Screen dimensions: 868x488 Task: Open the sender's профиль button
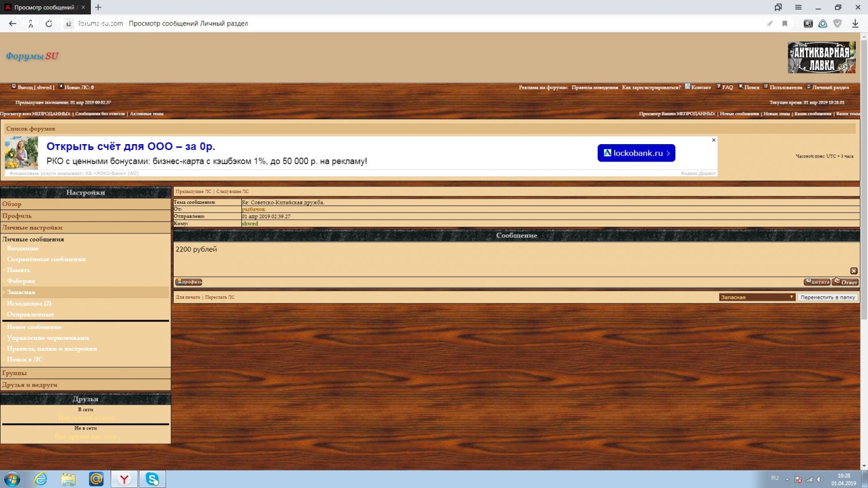(189, 282)
